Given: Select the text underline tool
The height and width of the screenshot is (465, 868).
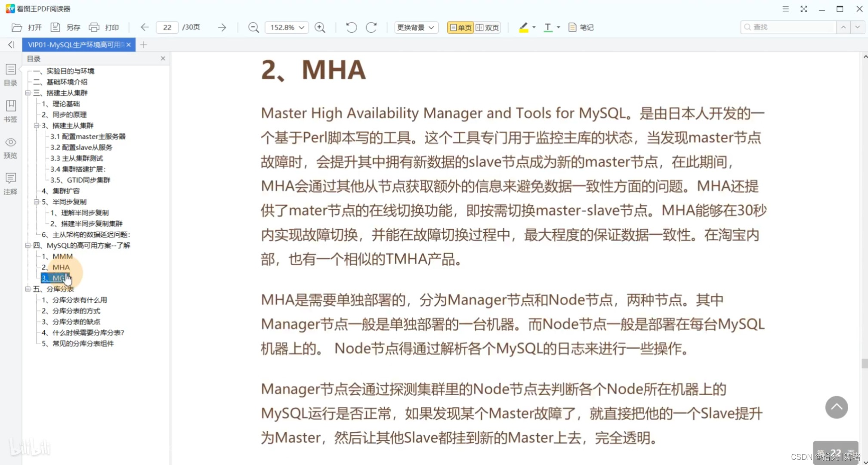Looking at the screenshot, I should click(x=548, y=28).
